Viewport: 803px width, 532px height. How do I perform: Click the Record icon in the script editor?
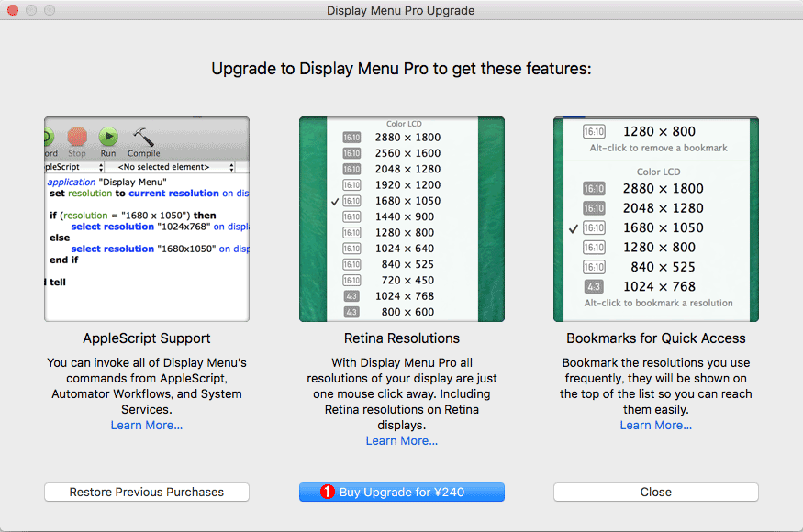(49, 137)
